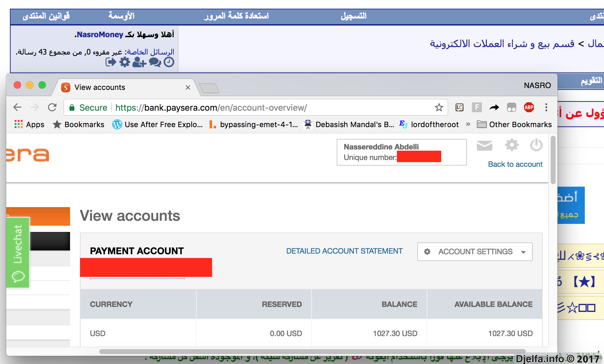This screenshot has height=364, width=604.
Task: Open the Bookmarks star shortcut
Action: pyautogui.click(x=78, y=124)
